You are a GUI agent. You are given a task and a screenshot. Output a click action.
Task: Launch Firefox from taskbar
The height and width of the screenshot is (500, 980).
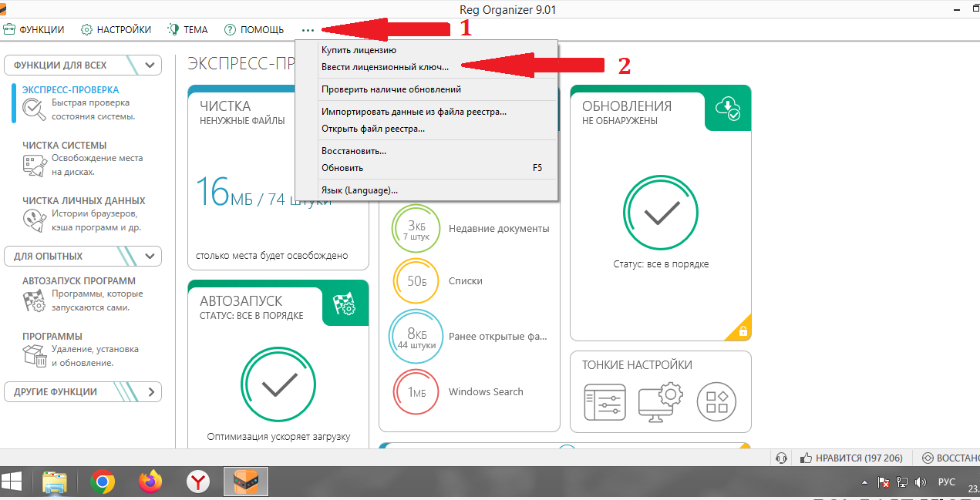coord(150,482)
